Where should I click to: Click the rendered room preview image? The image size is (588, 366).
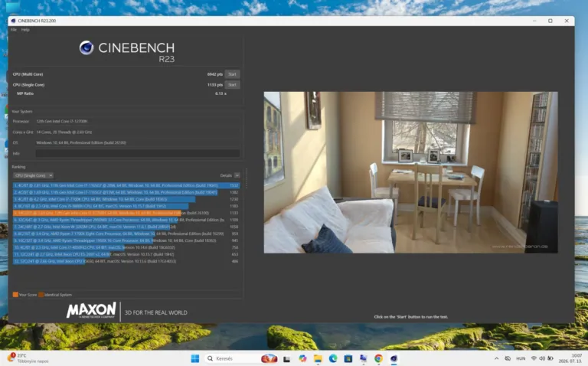[x=410, y=172]
